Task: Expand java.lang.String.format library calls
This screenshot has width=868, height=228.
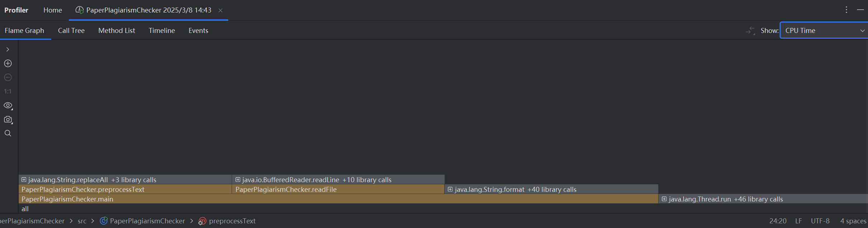Action: (x=450, y=189)
